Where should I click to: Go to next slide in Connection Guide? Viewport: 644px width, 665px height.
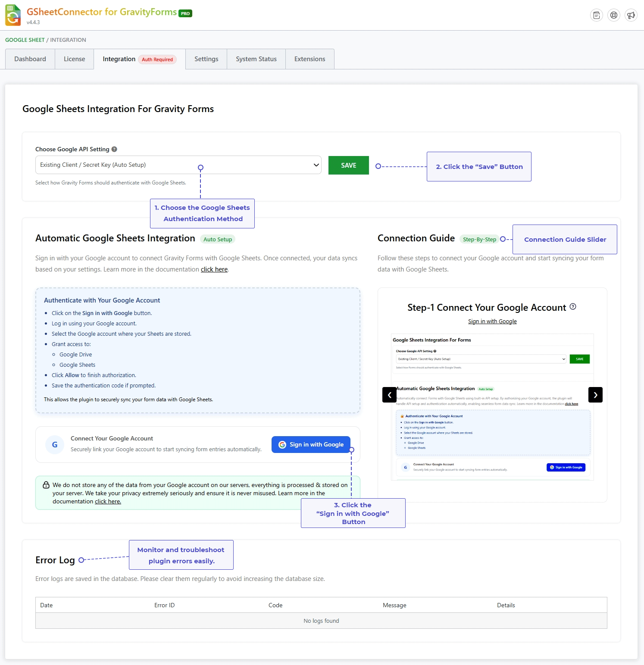[595, 395]
